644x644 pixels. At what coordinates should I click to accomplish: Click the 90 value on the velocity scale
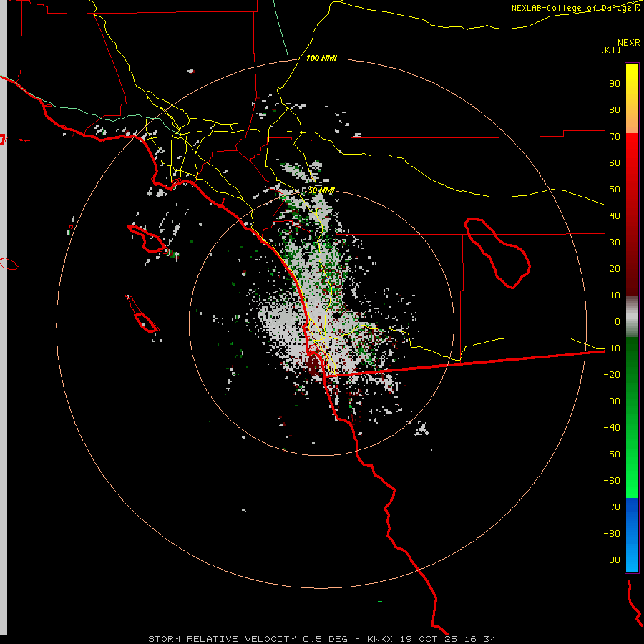615,84
